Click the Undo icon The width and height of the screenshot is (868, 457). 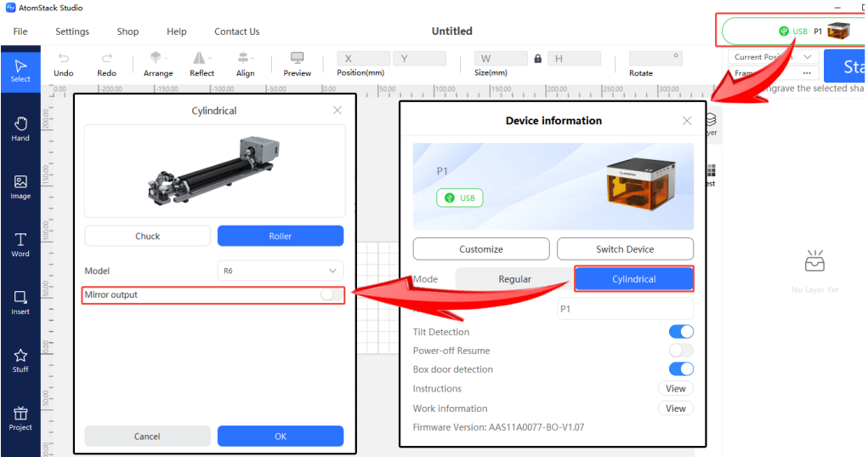[64, 58]
